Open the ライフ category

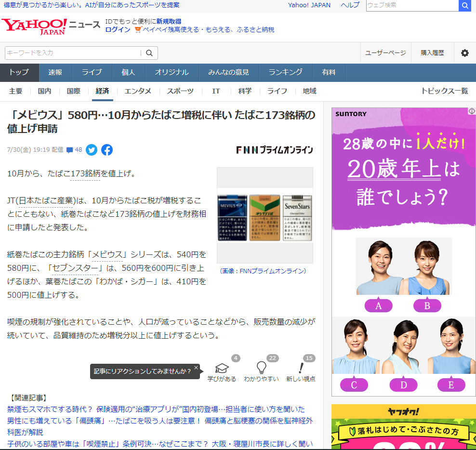coord(277,91)
